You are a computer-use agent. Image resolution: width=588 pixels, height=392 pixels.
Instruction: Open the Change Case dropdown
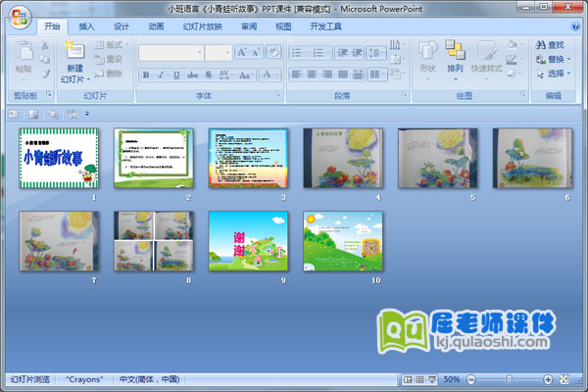click(x=246, y=74)
